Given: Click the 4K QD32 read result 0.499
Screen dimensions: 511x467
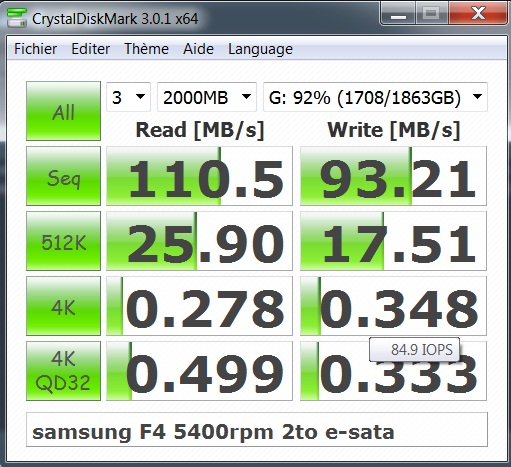Looking at the screenshot, I should (x=199, y=371).
